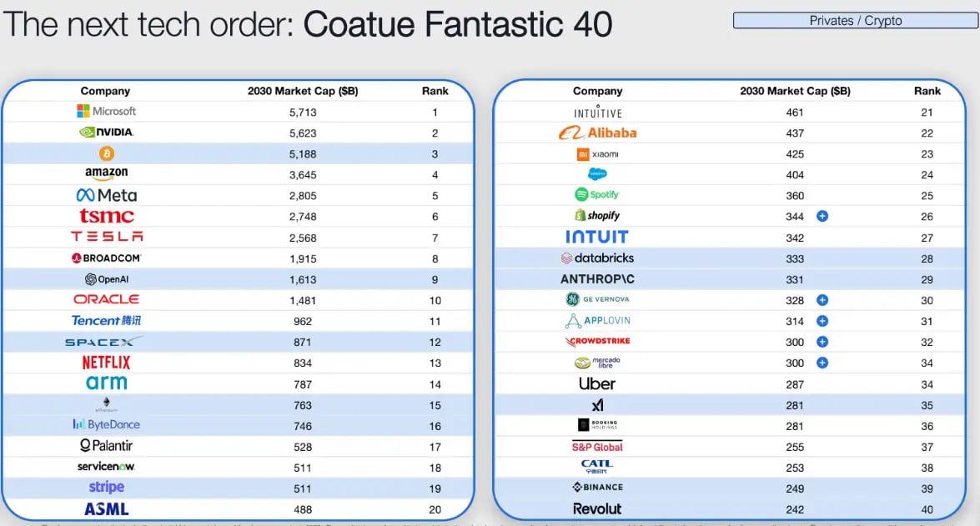Click the left table's Company column header
980x526 pixels.
click(105, 91)
